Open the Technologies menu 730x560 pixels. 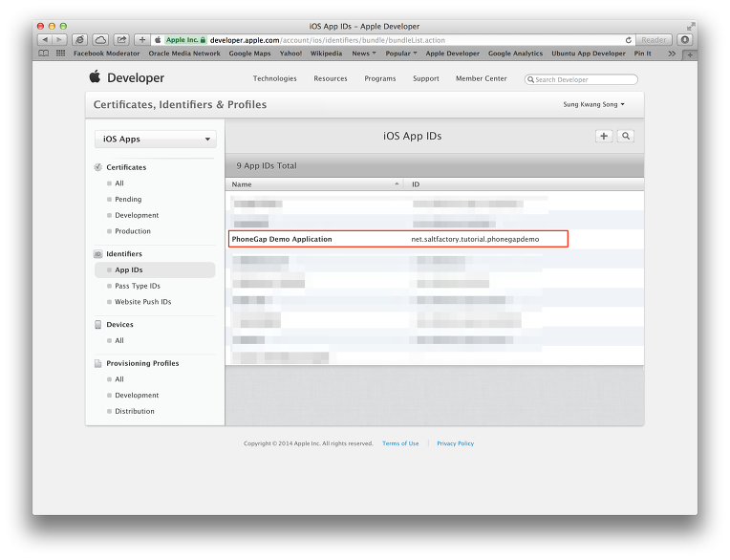pos(274,78)
